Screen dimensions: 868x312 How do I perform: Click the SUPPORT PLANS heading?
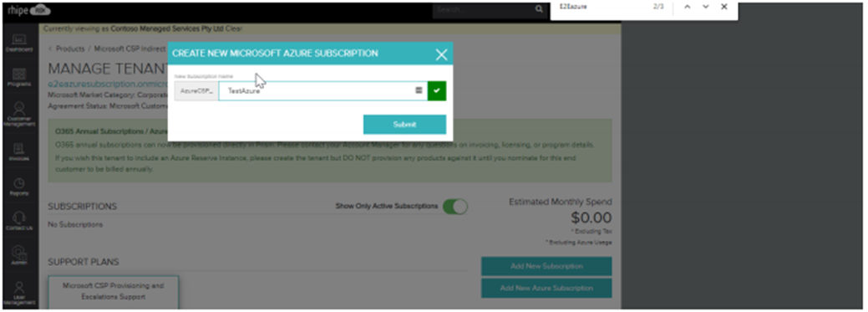[x=84, y=262]
